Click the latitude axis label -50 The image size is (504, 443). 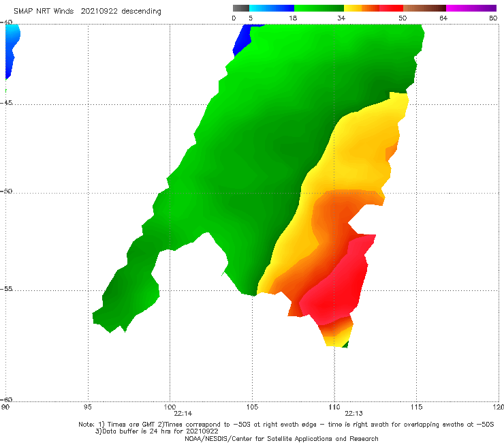pos(6,191)
